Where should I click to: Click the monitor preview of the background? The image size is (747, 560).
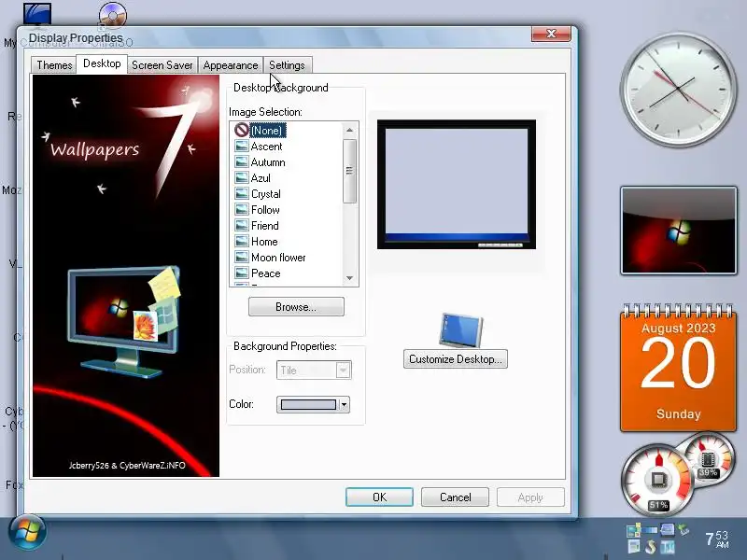coord(457,184)
